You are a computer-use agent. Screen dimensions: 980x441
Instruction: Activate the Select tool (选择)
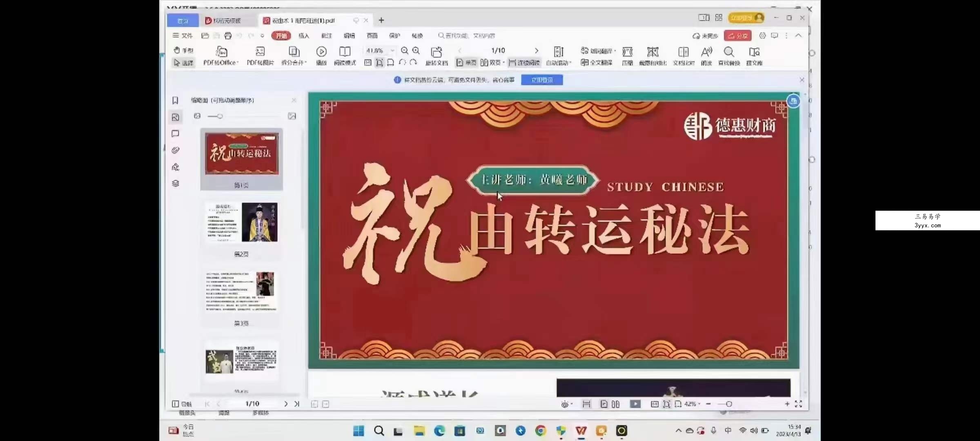183,62
